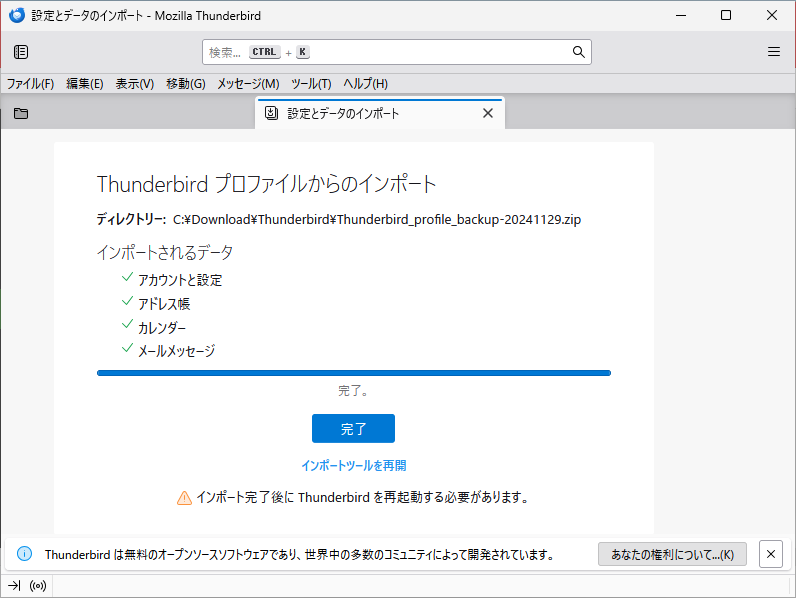Click the Thunderbird プロファイルからのインポート heading
796x598 pixels.
[267, 184]
